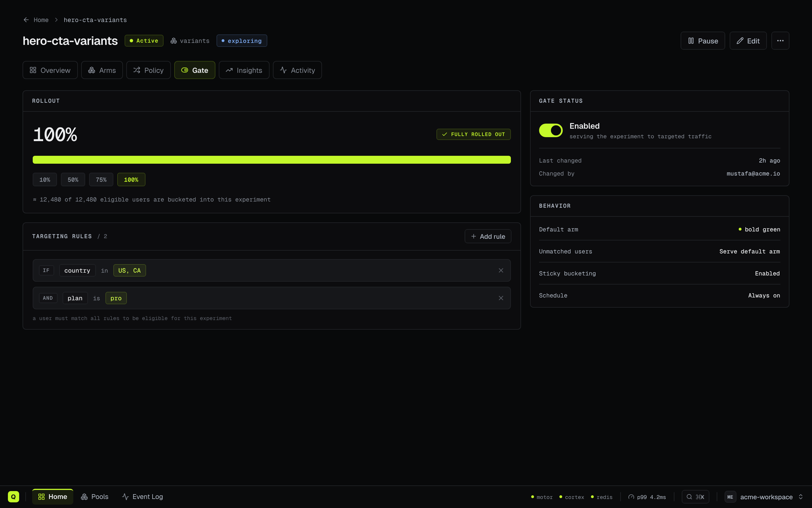Click the US, CA value chip
The image size is (812, 508).
pos(129,270)
